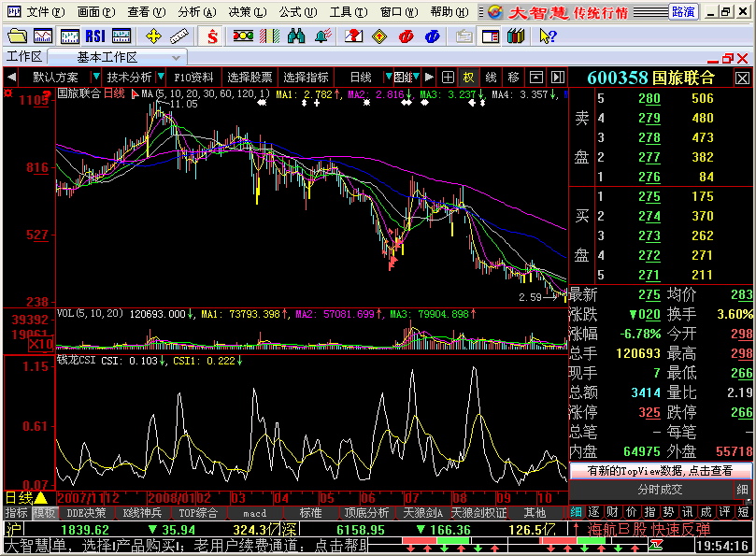Open the 图线 dropdown arrow
The image size is (756, 556).
tap(416, 77)
